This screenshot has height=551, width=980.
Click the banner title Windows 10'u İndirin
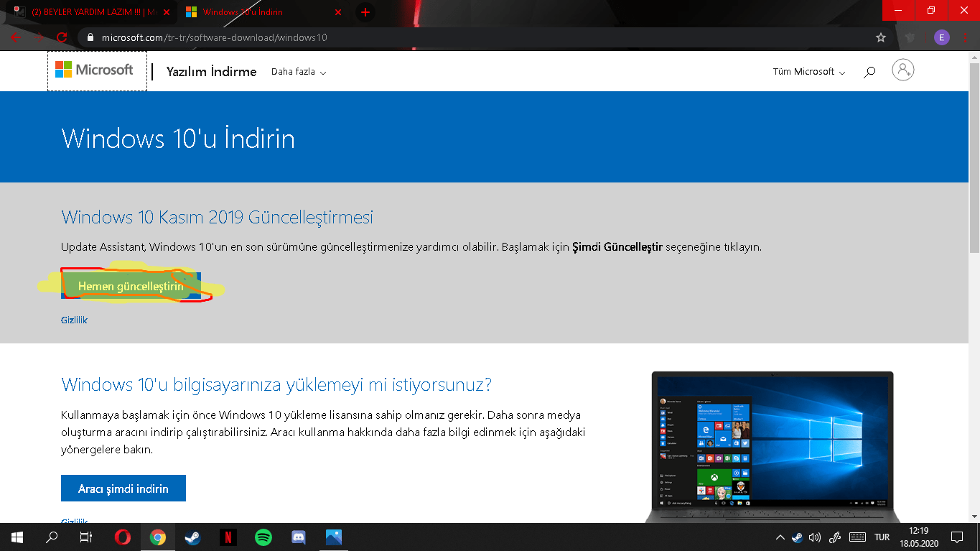point(178,138)
